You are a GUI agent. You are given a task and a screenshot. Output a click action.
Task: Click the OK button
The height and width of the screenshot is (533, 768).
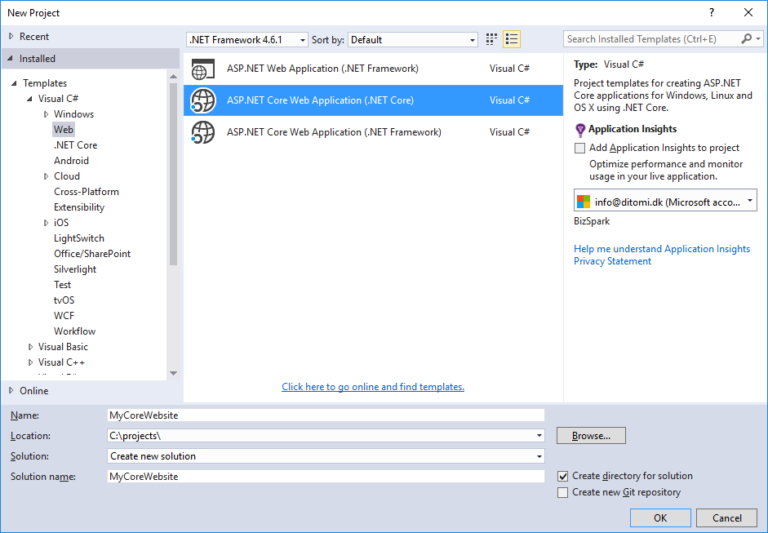[x=660, y=518]
